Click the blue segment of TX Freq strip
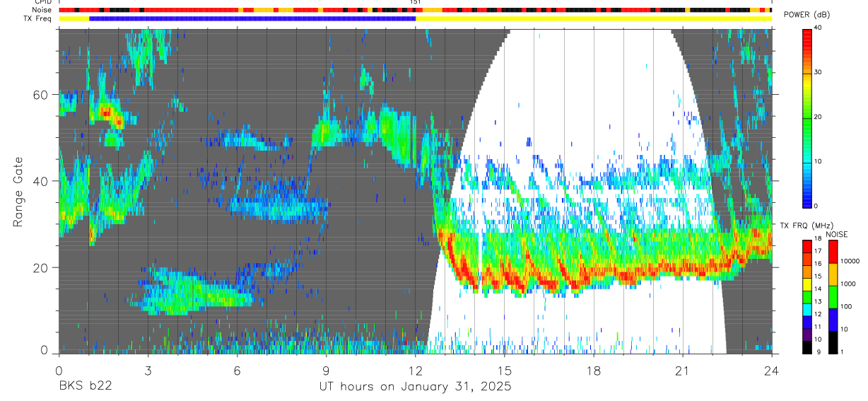The image size is (868, 401). coord(252,18)
